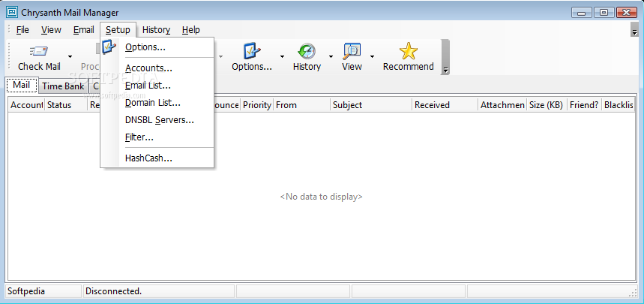Open the Email menu

83,29
